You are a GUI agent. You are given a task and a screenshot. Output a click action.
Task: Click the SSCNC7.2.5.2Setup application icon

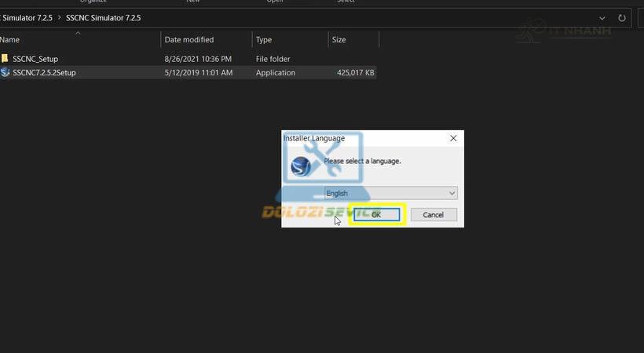coord(5,73)
